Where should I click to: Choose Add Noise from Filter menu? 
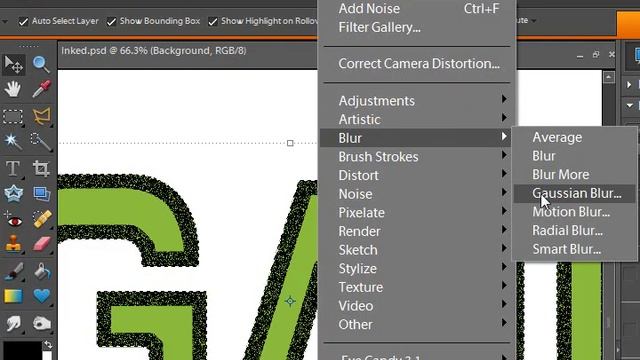(x=417, y=9)
